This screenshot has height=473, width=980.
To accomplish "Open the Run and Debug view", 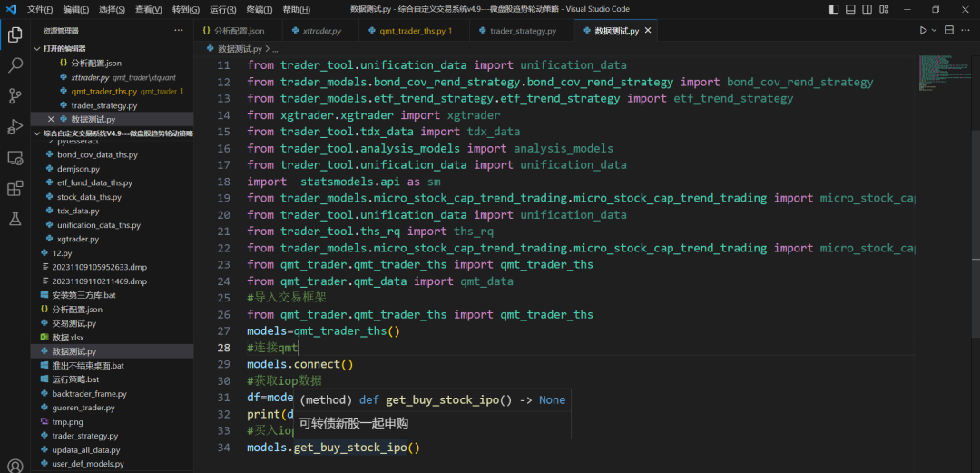I will (x=15, y=126).
